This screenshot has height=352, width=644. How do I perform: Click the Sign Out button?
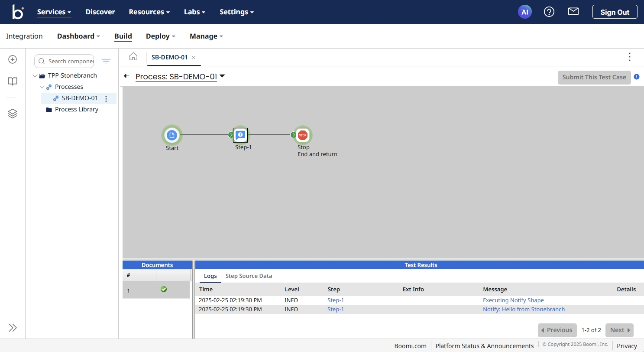tap(615, 12)
